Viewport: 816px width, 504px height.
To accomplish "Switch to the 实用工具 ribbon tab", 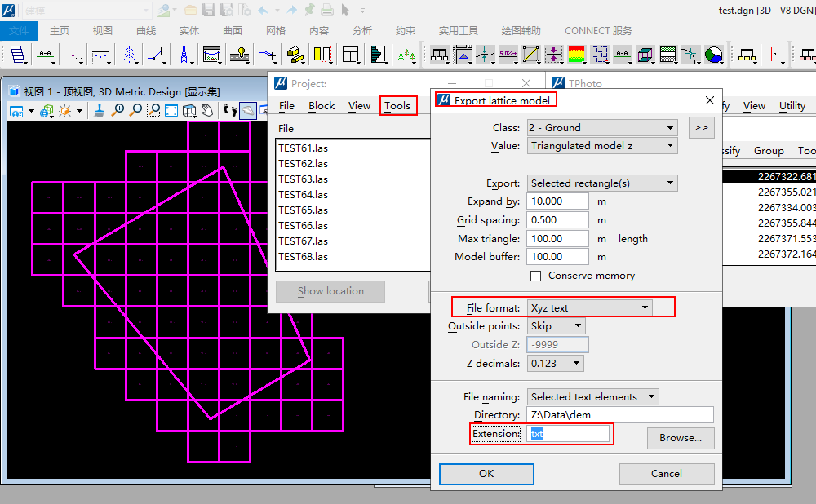I will click(458, 31).
